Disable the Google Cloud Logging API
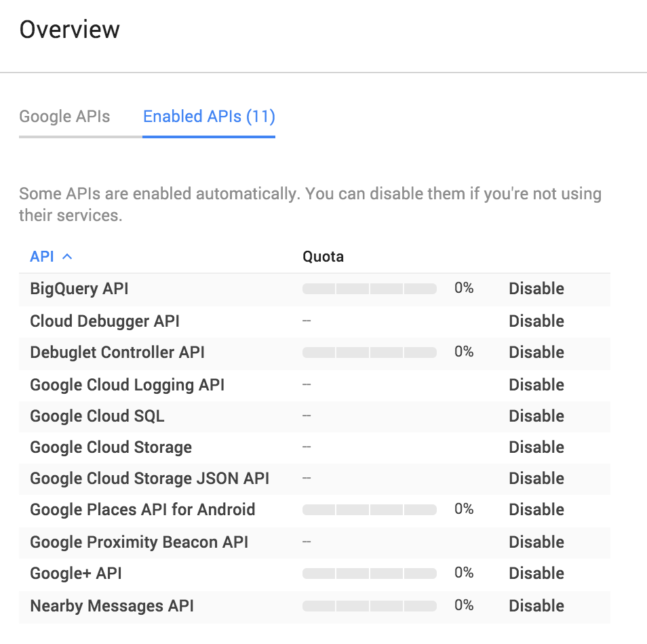 click(x=536, y=385)
